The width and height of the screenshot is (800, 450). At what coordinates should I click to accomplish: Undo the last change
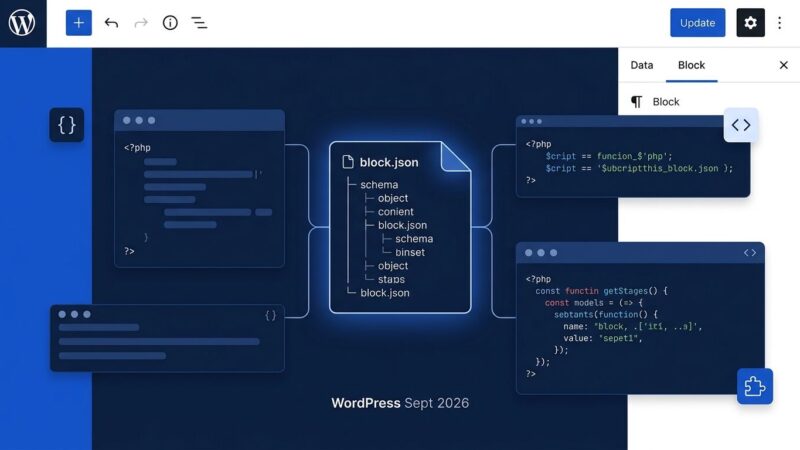111,23
